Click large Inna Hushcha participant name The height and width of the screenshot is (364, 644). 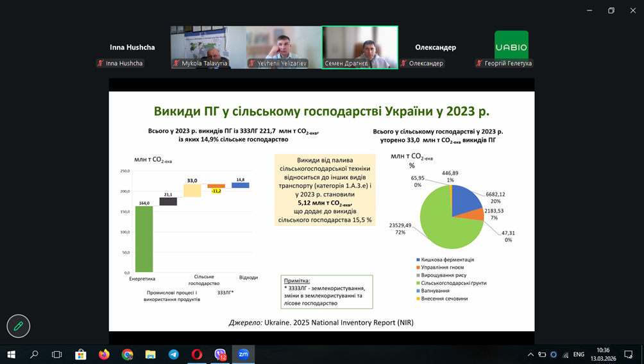pyautogui.click(x=132, y=48)
